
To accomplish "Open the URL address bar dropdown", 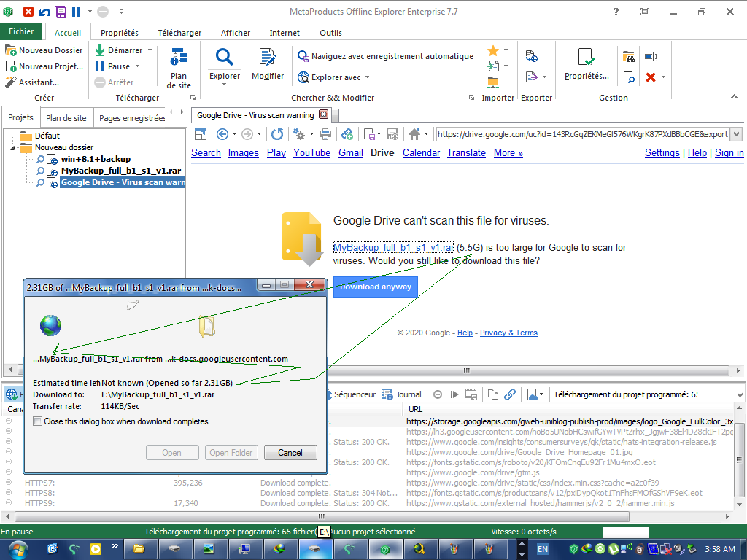I will pos(737,134).
